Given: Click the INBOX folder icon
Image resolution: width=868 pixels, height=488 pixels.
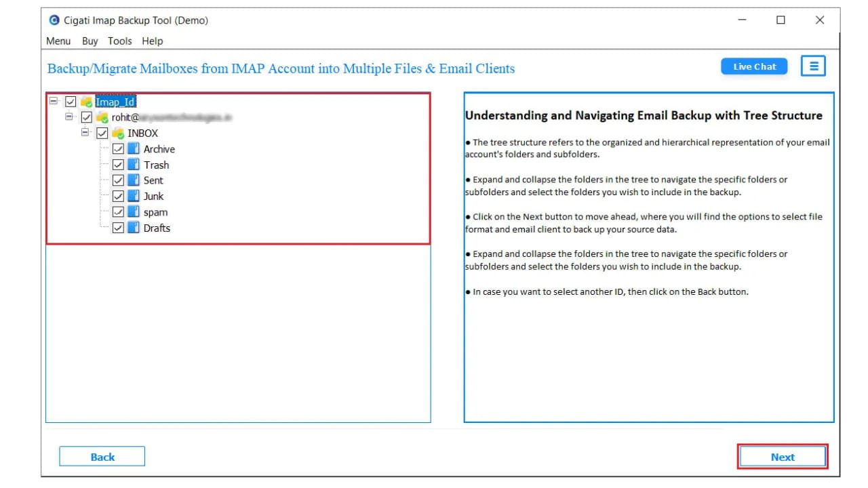Looking at the screenshot, I should click(118, 133).
